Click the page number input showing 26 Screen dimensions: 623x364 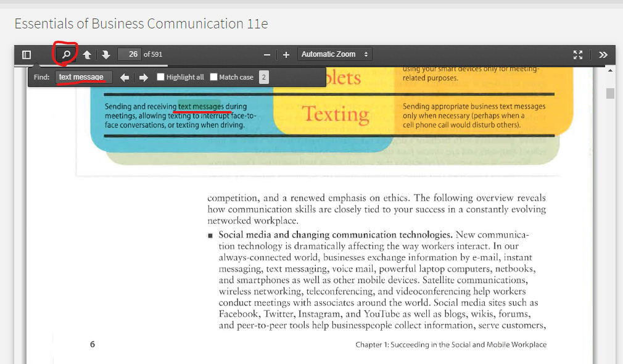pos(130,54)
